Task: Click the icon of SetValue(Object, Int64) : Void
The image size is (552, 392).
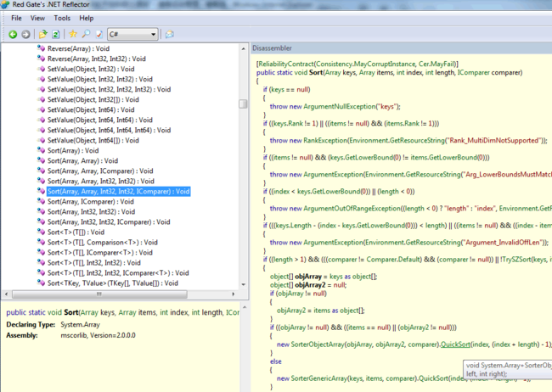Action: point(42,109)
